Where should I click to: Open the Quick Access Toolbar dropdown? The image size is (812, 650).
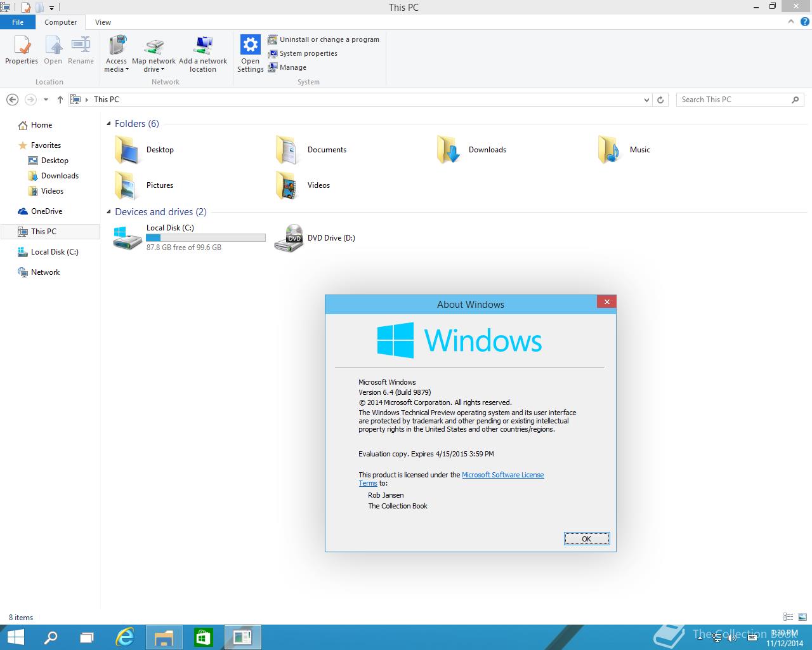coord(51,8)
